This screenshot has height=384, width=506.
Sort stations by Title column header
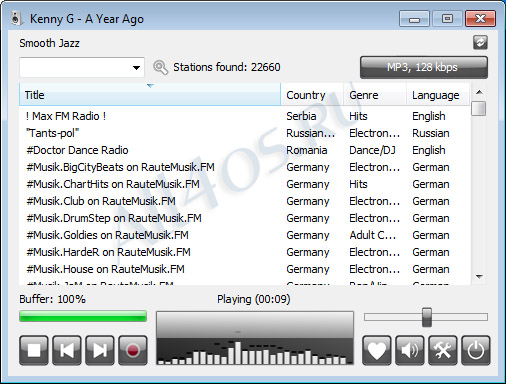point(150,95)
